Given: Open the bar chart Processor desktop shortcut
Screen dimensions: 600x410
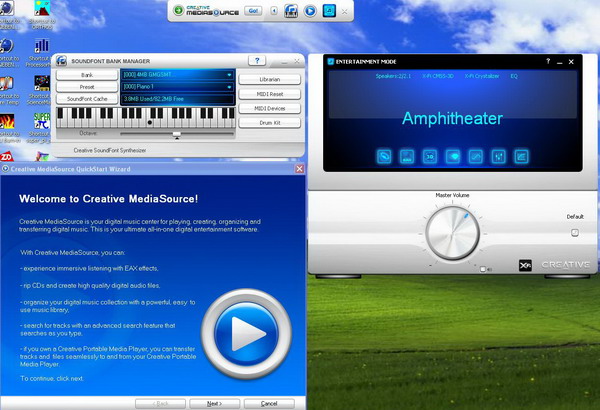Looking at the screenshot, I should (42, 46).
